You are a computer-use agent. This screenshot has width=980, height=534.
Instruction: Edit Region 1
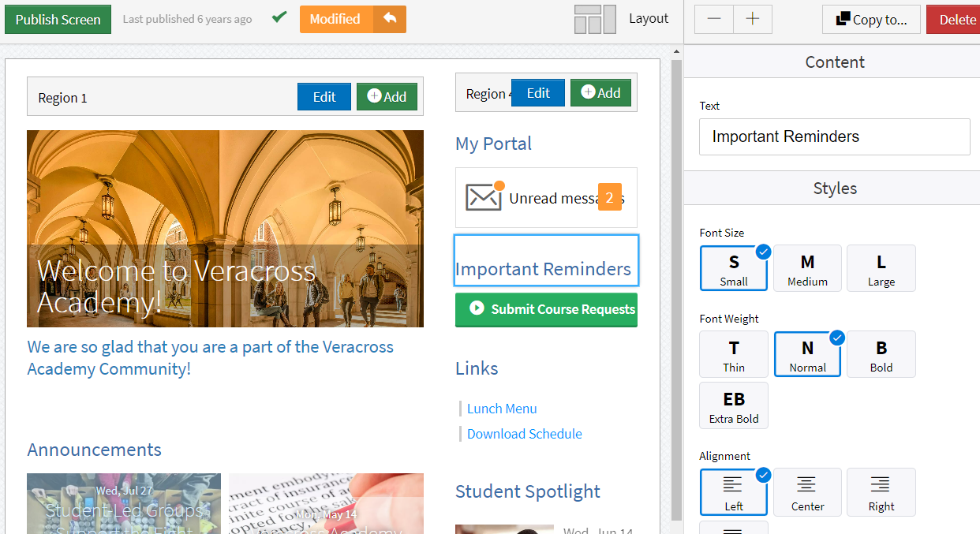(x=324, y=97)
